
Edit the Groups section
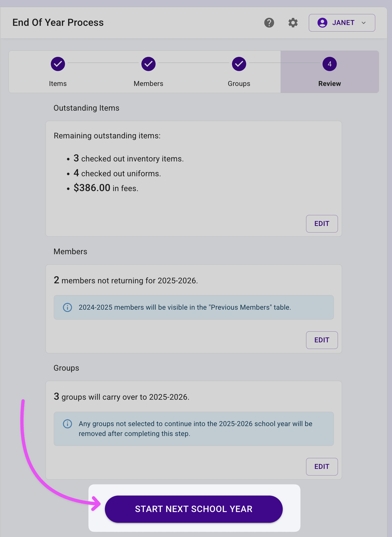[x=322, y=467]
